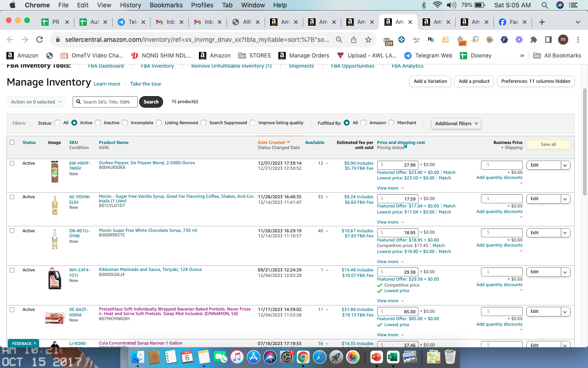Click the Pricing status info icon
Screen dimensions: 588x368
[406, 147]
